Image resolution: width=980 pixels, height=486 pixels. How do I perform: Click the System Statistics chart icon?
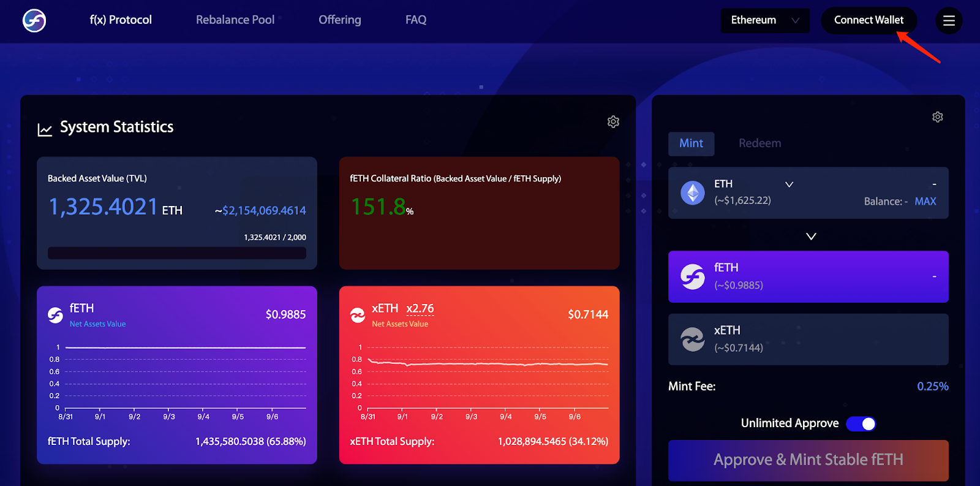click(x=45, y=129)
